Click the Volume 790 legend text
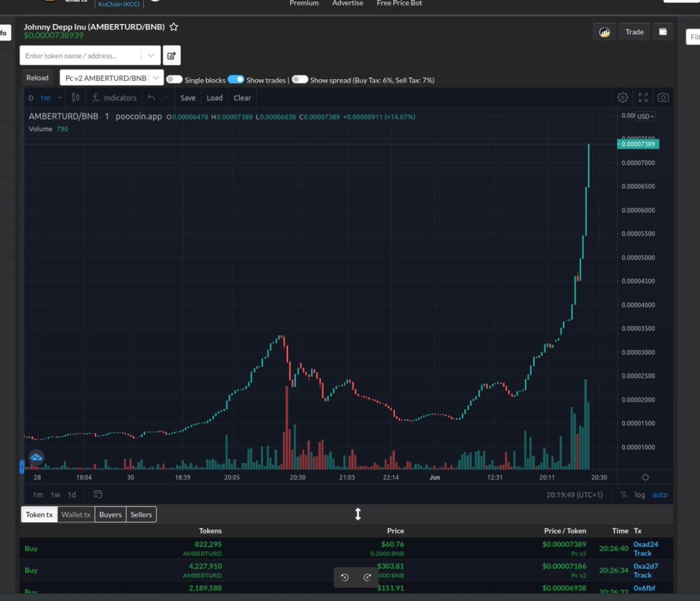 (48, 129)
